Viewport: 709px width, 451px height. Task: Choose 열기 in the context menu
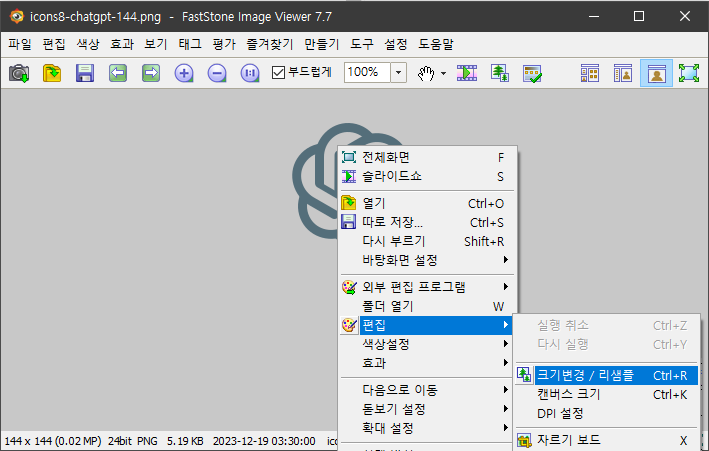point(426,204)
